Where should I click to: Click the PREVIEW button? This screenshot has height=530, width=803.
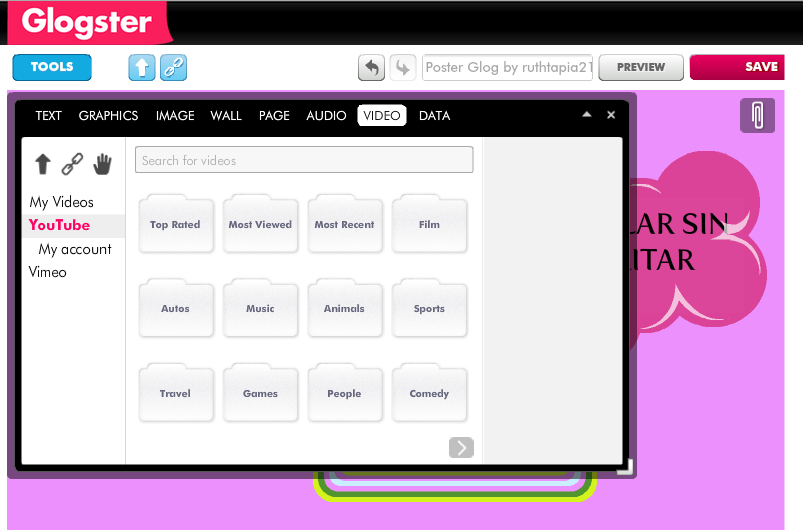[641, 67]
